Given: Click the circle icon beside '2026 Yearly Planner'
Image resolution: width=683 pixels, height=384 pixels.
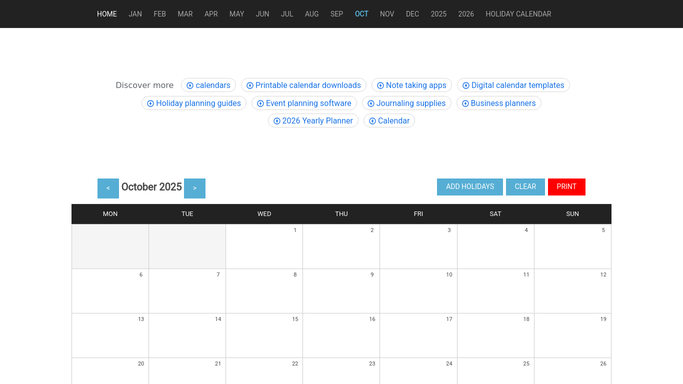Looking at the screenshot, I should point(277,121).
